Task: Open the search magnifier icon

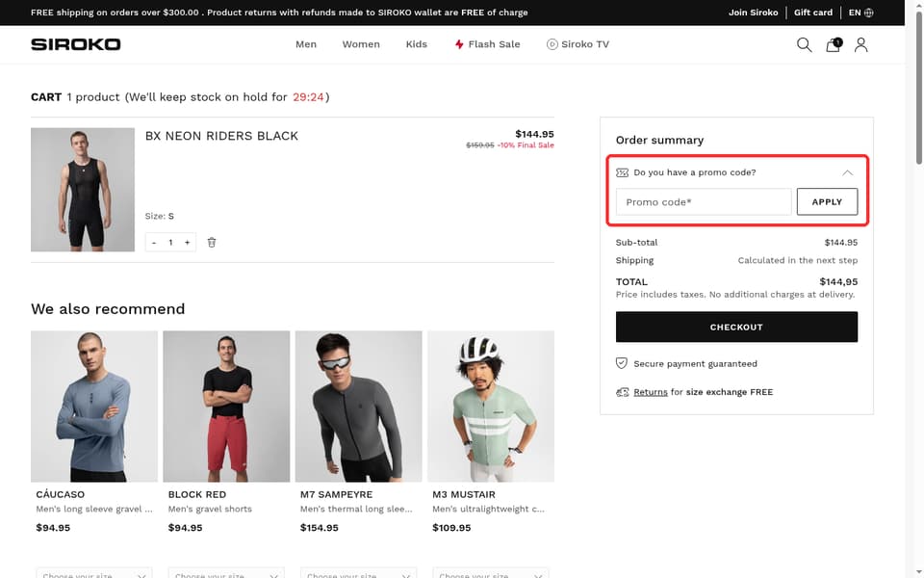Action: pyautogui.click(x=804, y=45)
